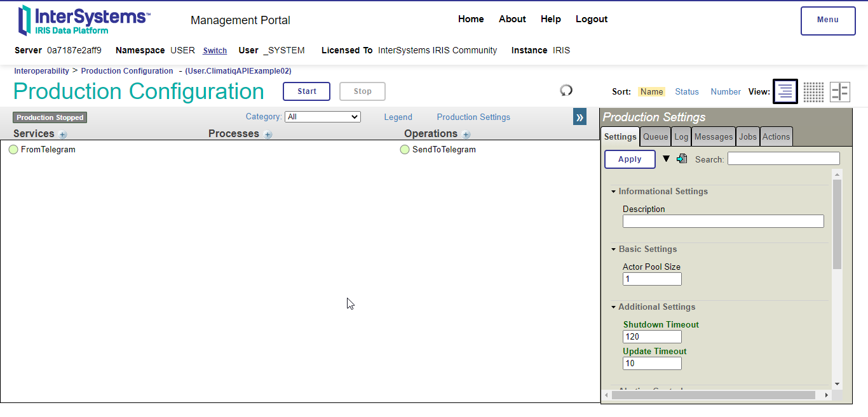Apply the production settings
The image size is (868, 417).
(x=630, y=159)
